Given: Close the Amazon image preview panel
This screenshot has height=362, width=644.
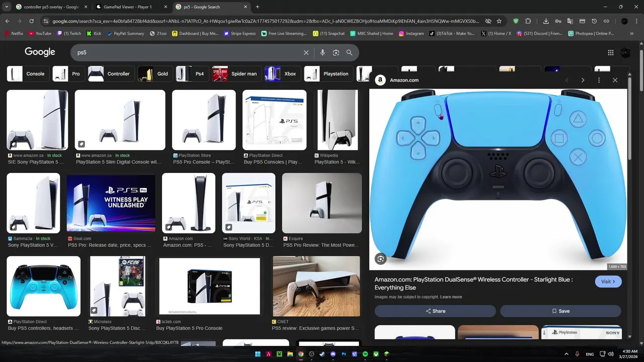Looking at the screenshot, I should [615, 80].
